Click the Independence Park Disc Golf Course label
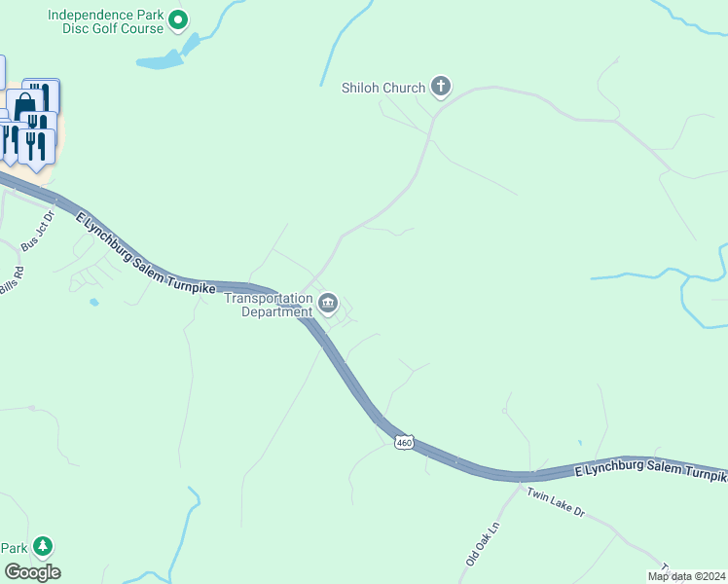The image size is (728, 584). click(106, 21)
